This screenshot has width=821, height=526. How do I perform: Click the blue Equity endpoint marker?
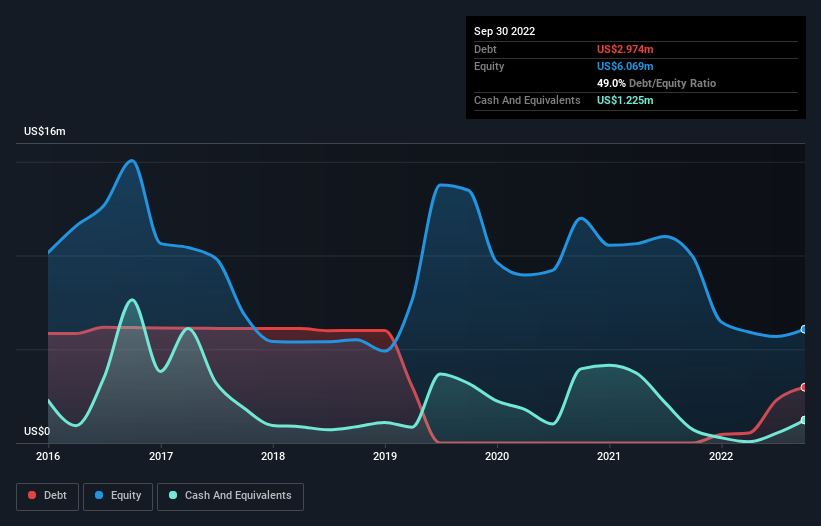[804, 329]
